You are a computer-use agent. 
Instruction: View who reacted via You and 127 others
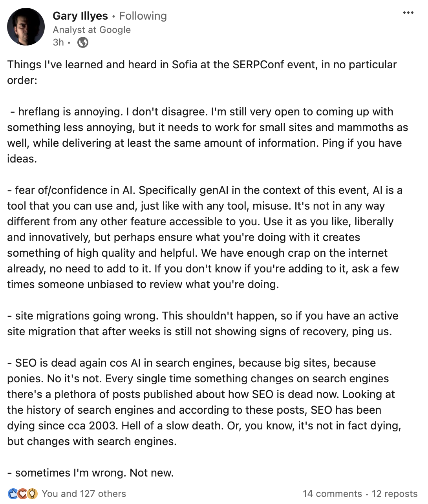84,494
